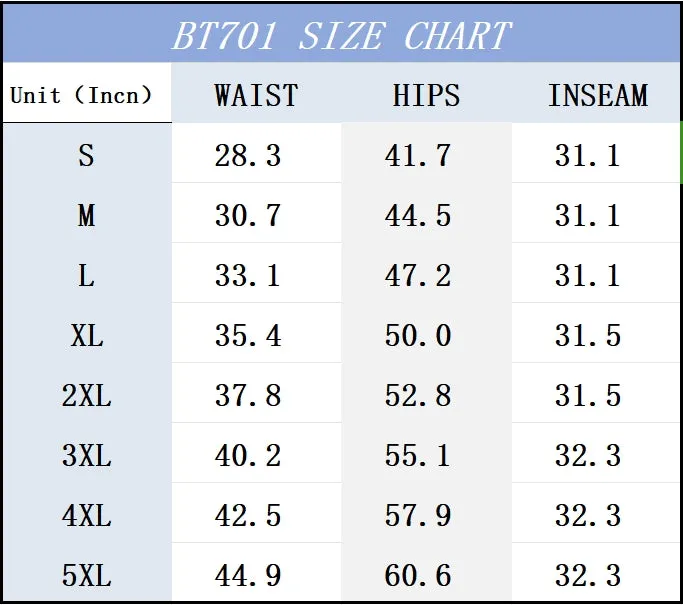
Task: Select the HIPS column header
Action: (426, 95)
